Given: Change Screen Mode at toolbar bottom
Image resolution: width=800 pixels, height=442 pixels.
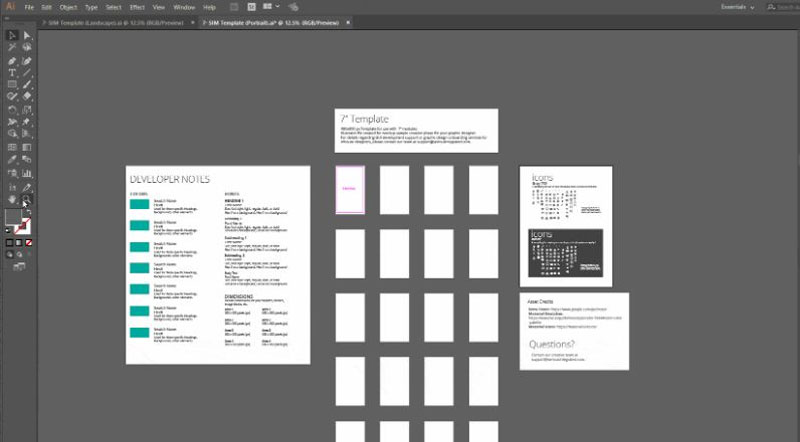Looking at the screenshot, I should click(x=19, y=266).
